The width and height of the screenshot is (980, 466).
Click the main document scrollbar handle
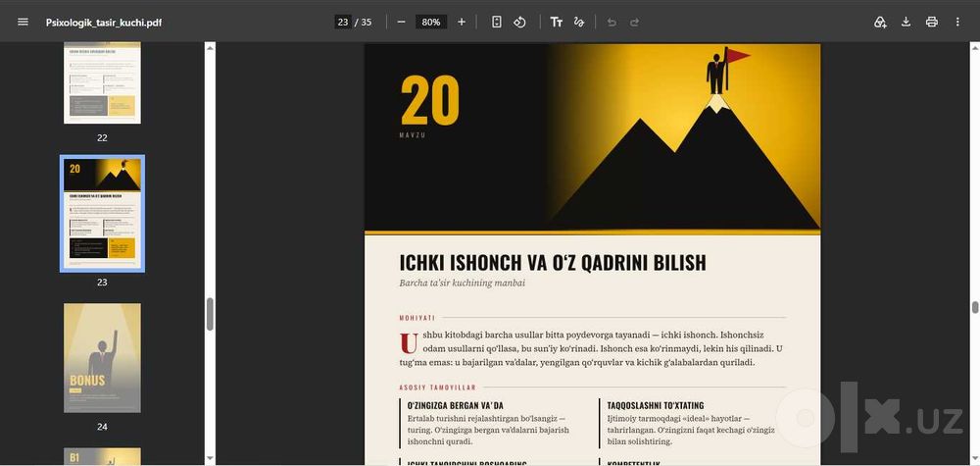pyautogui.click(x=974, y=307)
